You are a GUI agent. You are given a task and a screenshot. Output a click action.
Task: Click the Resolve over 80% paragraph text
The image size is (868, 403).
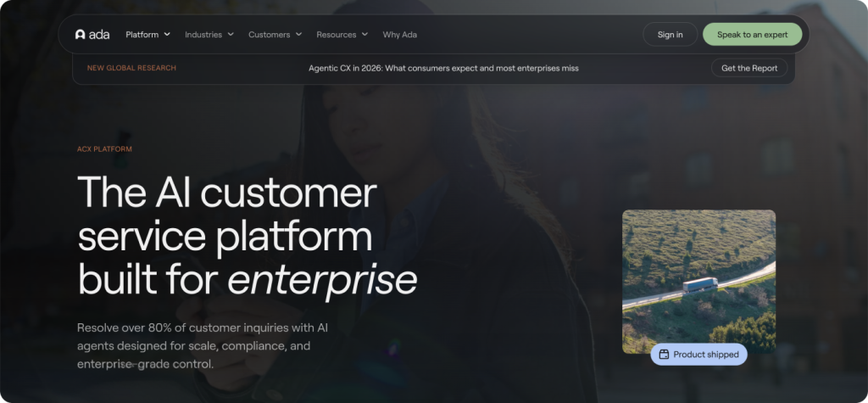[x=203, y=346]
